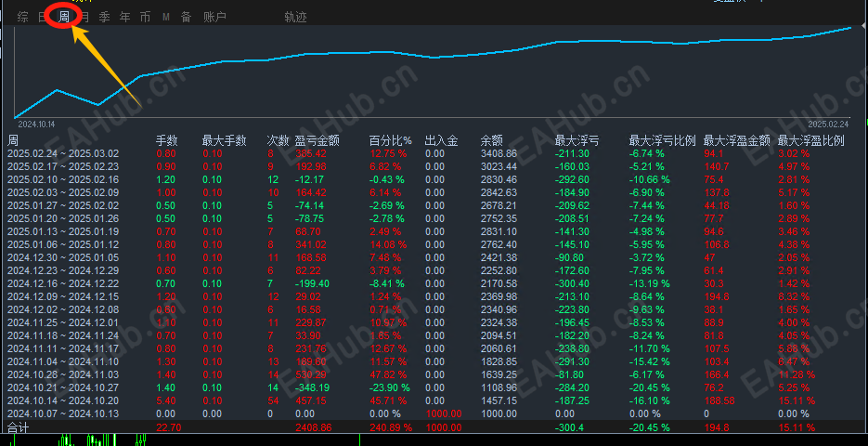Click the 最大浮盈比例 column header

(811, 140)
